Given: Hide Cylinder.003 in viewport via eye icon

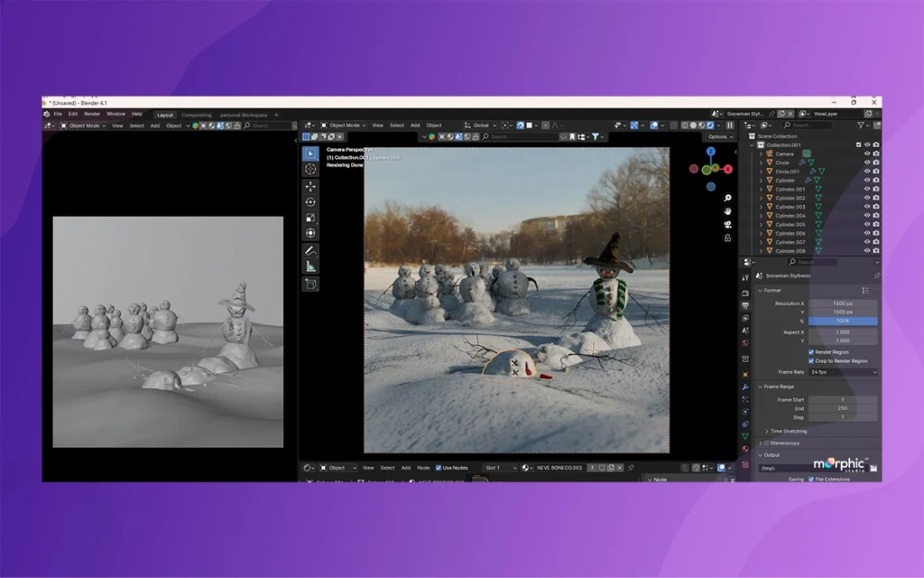Looking at the screenshot, I should click(x=867, y=207).
